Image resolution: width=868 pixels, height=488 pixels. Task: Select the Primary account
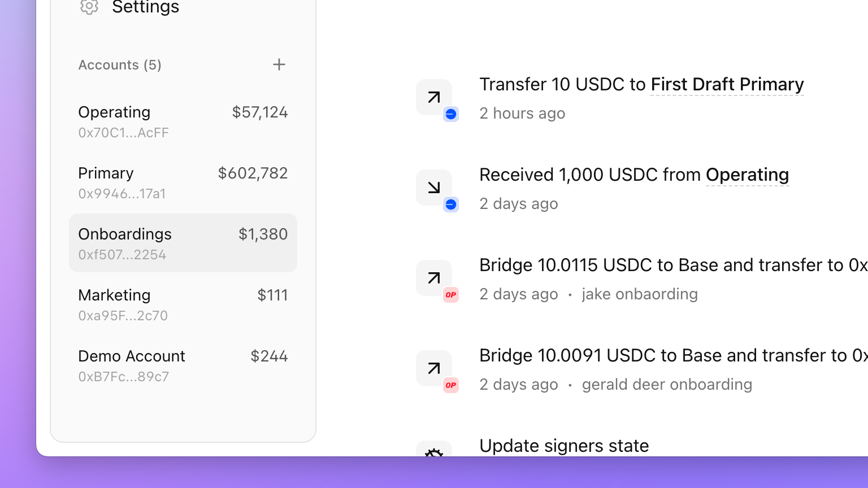coord(183,182)
